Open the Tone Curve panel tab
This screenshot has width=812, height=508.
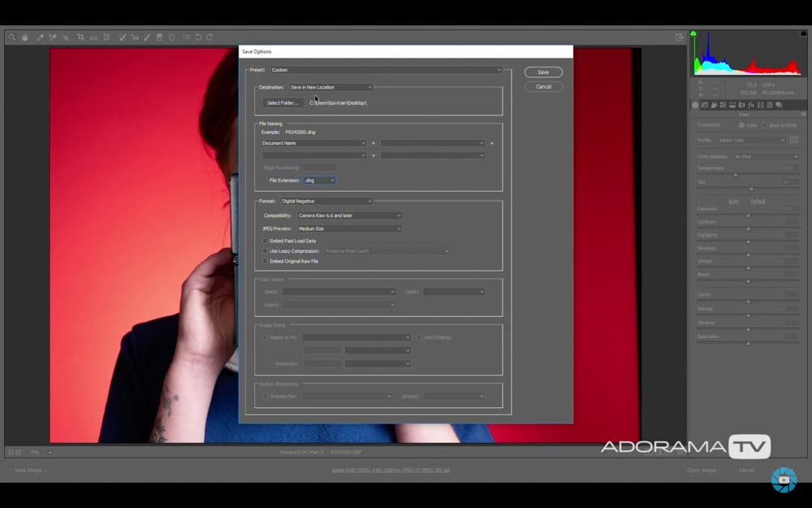coord(705,105)
